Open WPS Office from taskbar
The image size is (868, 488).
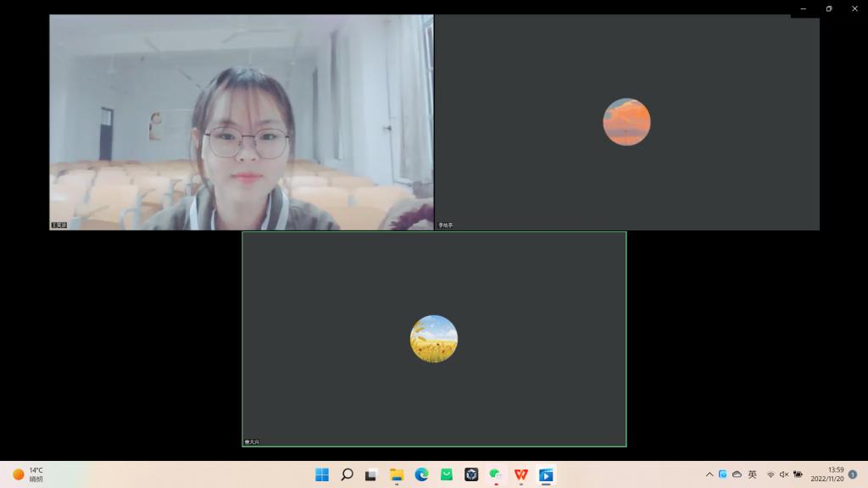pos(520,474)
